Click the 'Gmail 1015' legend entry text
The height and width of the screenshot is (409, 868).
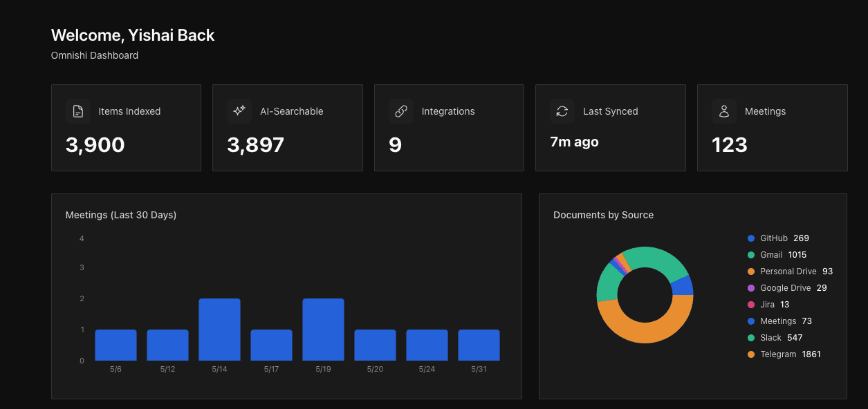pyautogui.click(x=784, y=255)
